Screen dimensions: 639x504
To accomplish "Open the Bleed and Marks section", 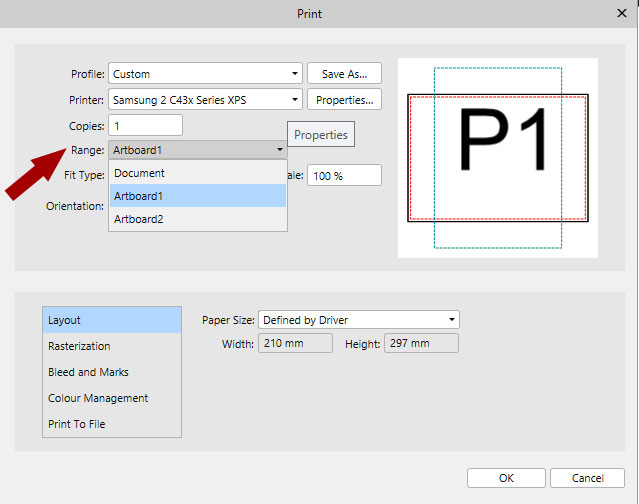I will click(112, 372).
